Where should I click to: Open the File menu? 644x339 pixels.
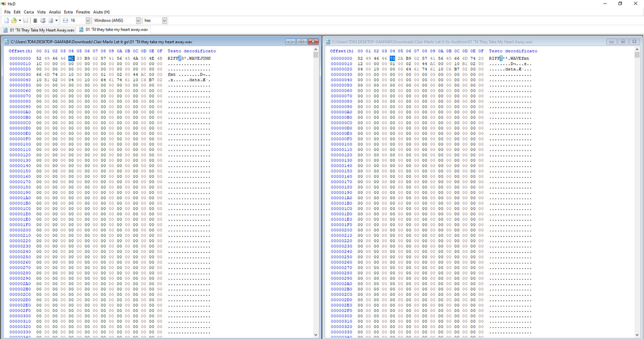click(x=7, y=12)
